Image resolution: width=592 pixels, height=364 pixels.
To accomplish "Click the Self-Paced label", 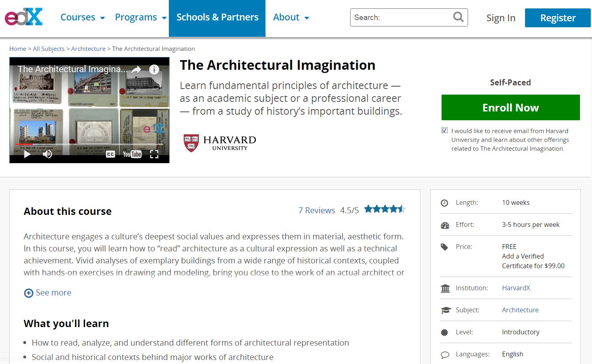I will (510, 82).
